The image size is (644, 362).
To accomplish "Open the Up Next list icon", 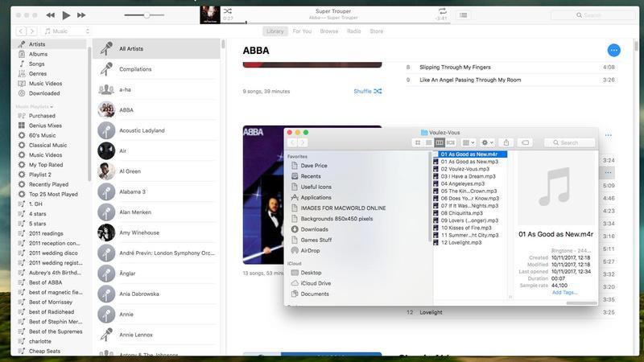I will click(464, 15).
